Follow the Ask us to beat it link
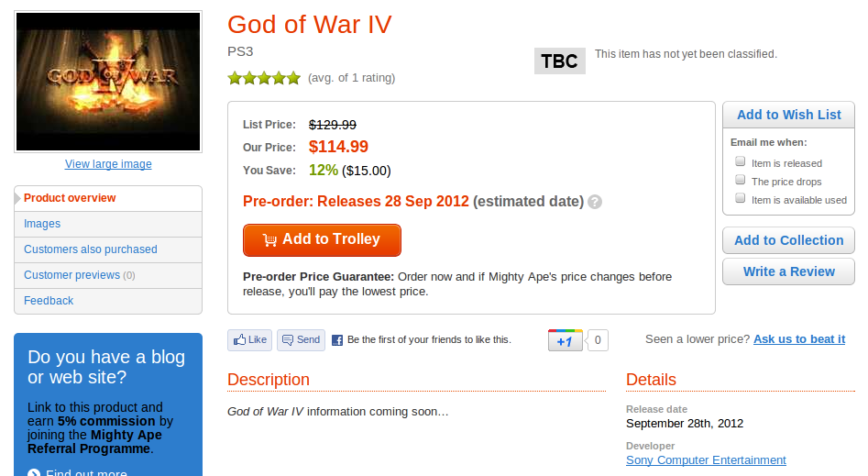Image resolution: width=868 pixels, height=476 pixels. (x=798, y=339)
